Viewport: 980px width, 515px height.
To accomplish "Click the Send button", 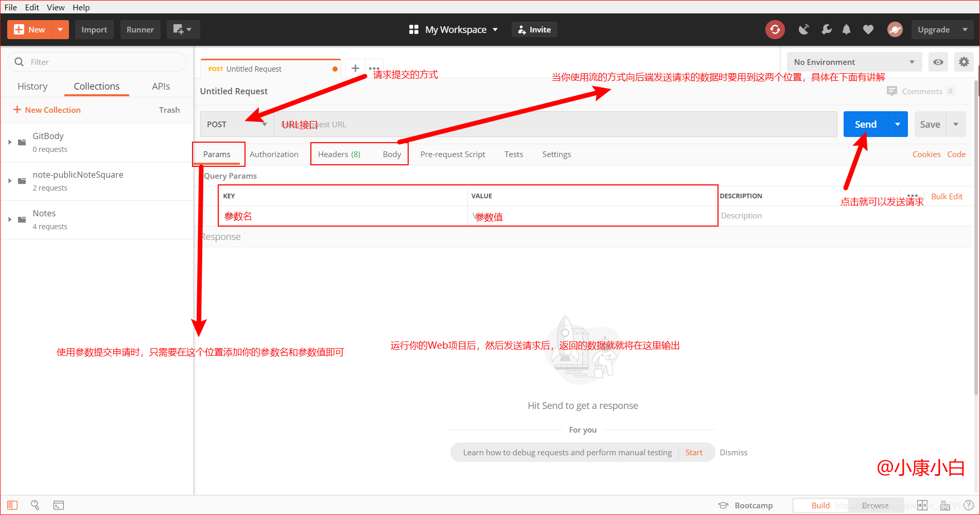I will 866,124.
